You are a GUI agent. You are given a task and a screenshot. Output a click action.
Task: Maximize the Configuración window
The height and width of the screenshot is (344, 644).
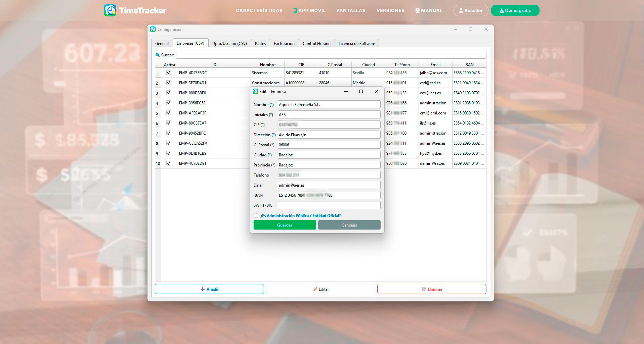coord(471,29)
